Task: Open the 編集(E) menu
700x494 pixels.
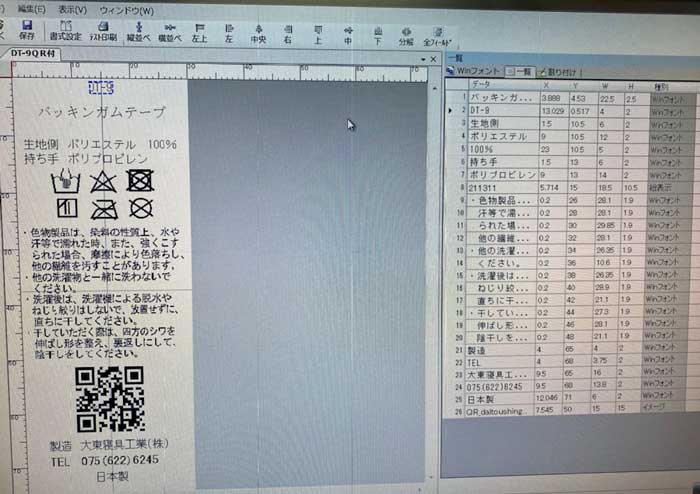Action: [32, 8]
